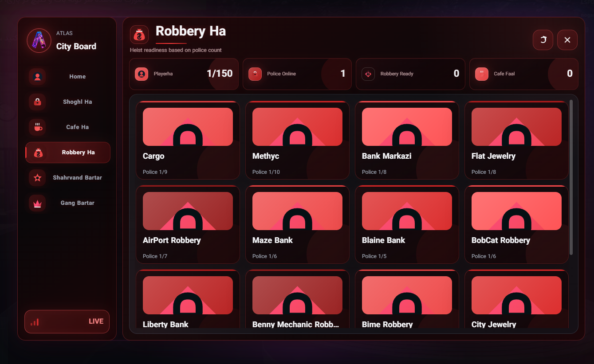Viewport: 594px width, 364px height.
Task: Click 'Heist readiness based on police count' subtitle
Action: point(176,50)
